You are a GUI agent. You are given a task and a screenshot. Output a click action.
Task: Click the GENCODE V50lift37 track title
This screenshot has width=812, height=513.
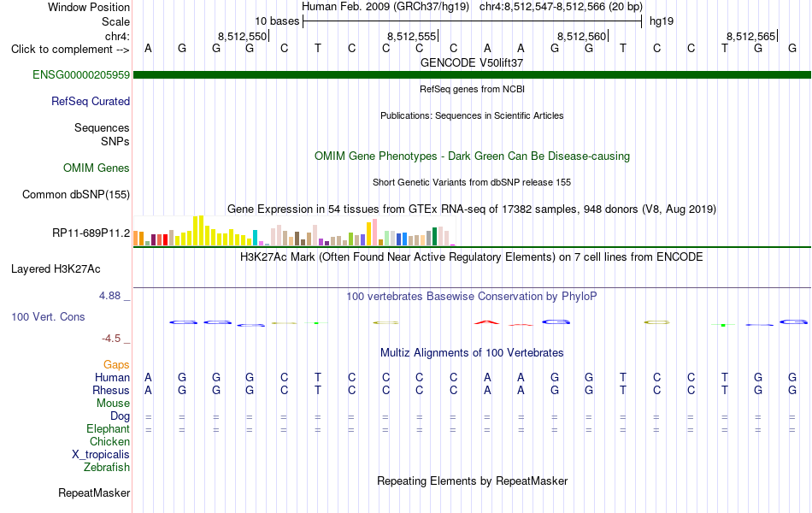(x=472, y=62)
